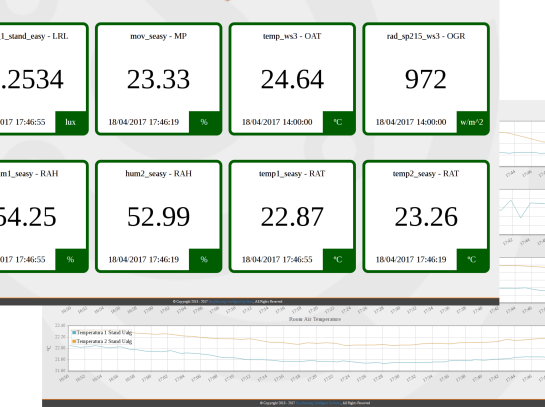Click the w/m^2 unit badge
Screen dimensions: 545x407
click(472, 122)
